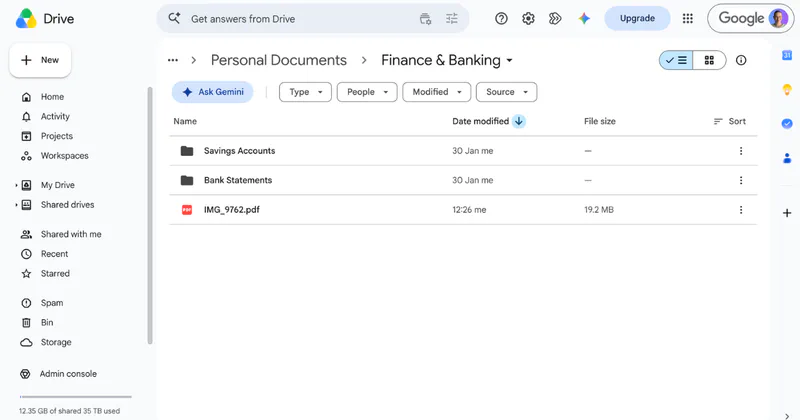This screenshot has width=800, height=420.
Task: Open Shared with me
Action: 71,234
